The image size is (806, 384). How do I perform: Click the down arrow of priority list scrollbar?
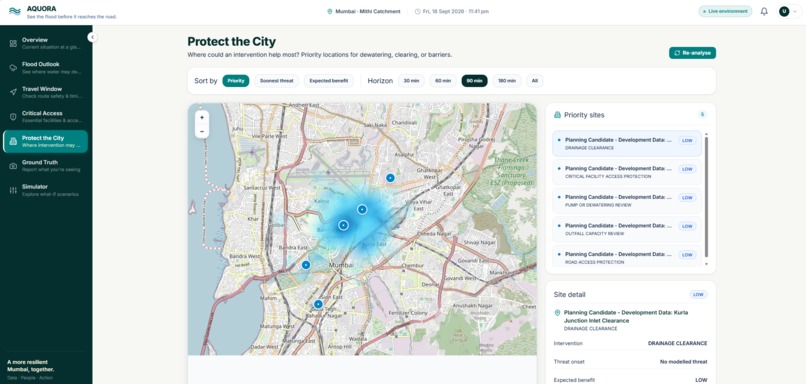(706, 264)
